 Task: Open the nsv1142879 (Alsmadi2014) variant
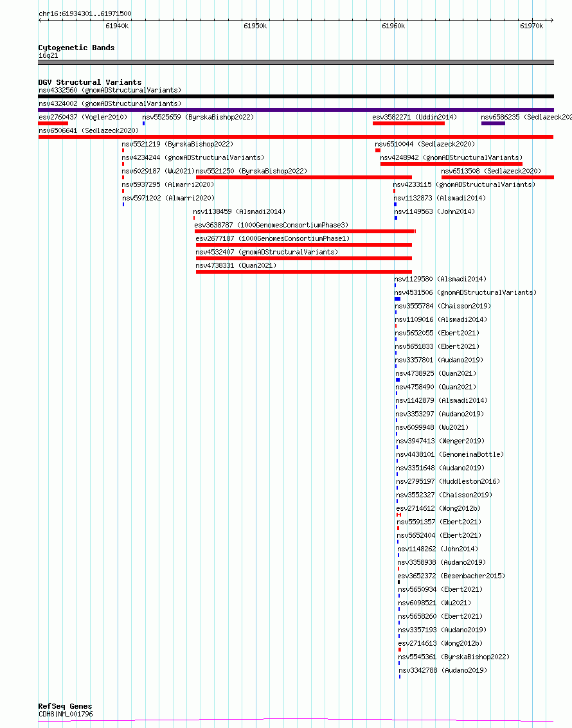click(x=442, y=400)
